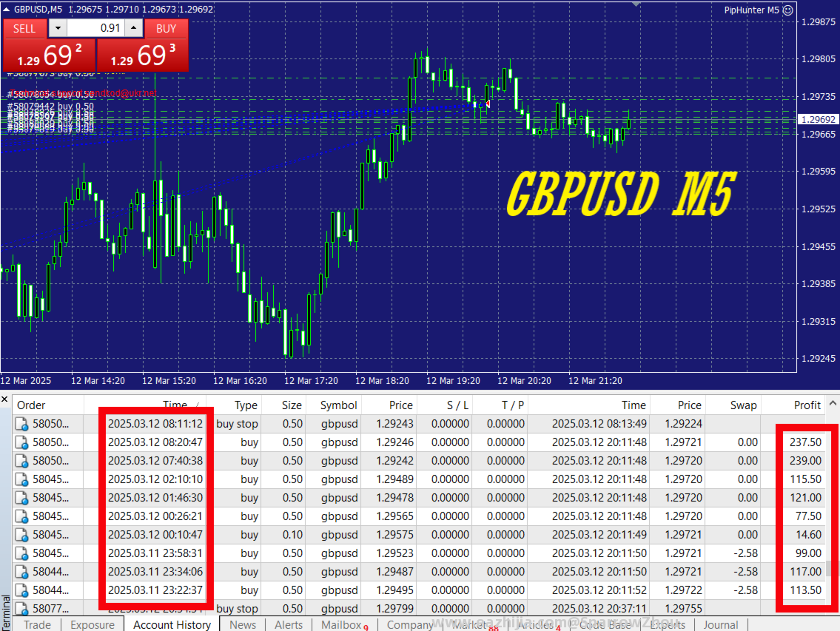
Task: Click the order icon for 23:34:06 row
Action: pos(21,572)
